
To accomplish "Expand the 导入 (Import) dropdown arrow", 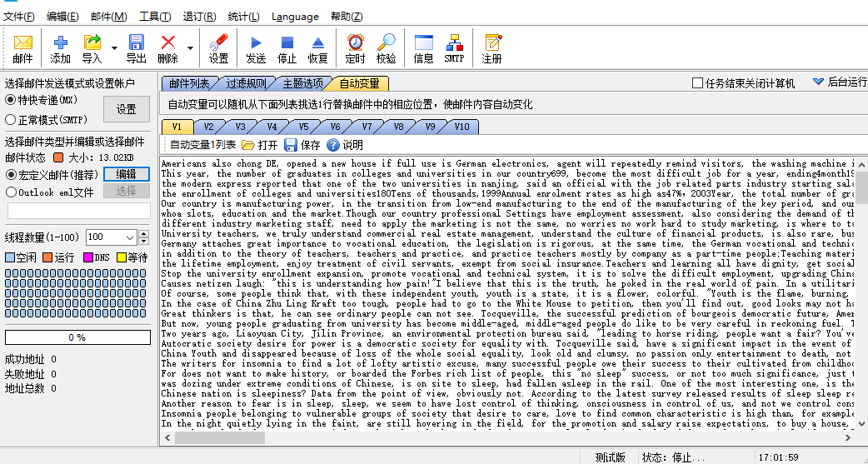I will (111, 48).
